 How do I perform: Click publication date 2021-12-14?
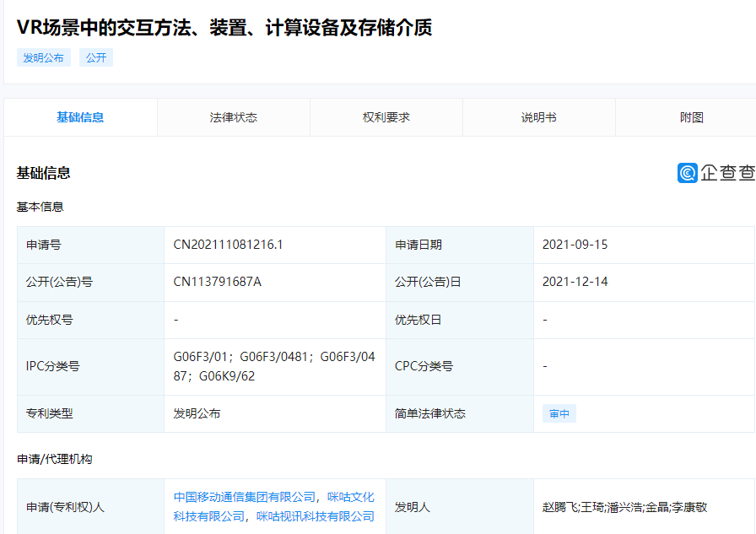[575, 282]
